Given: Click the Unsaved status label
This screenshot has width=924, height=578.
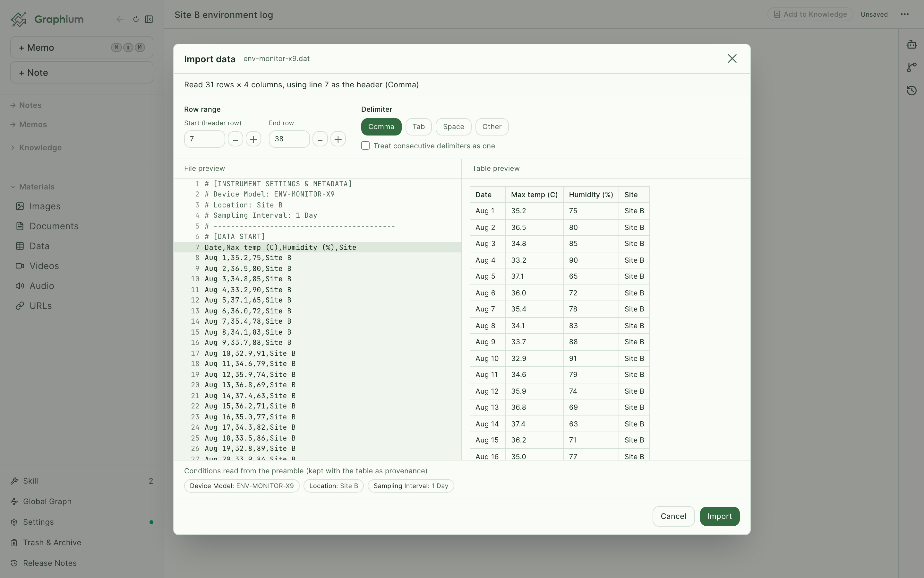Looking at the screenshot, I should point(874,14).
